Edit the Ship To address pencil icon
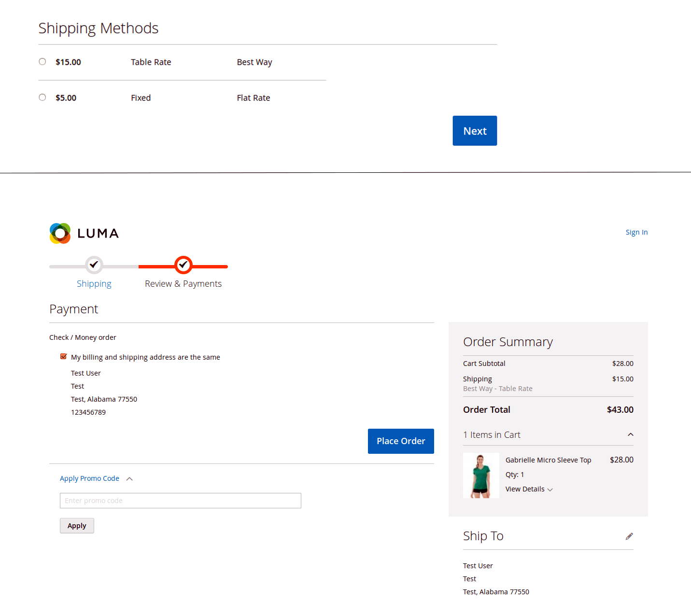Screen dimensions: 691x616 tap(629, 536)
